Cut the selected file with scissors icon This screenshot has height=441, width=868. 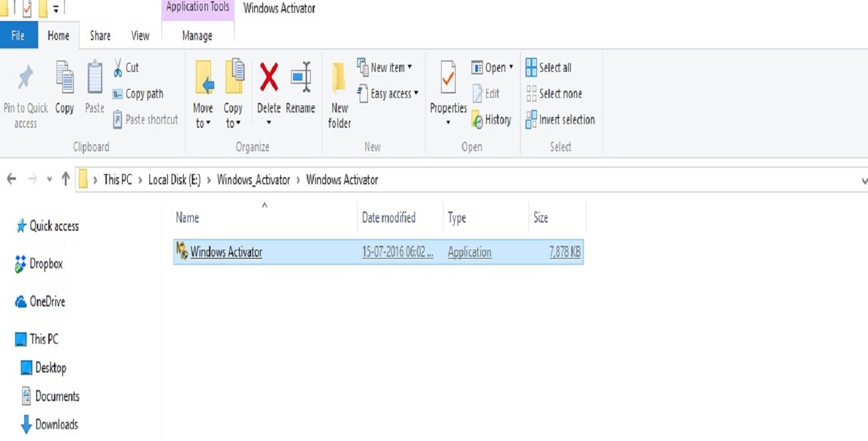(x=118, y=67)
